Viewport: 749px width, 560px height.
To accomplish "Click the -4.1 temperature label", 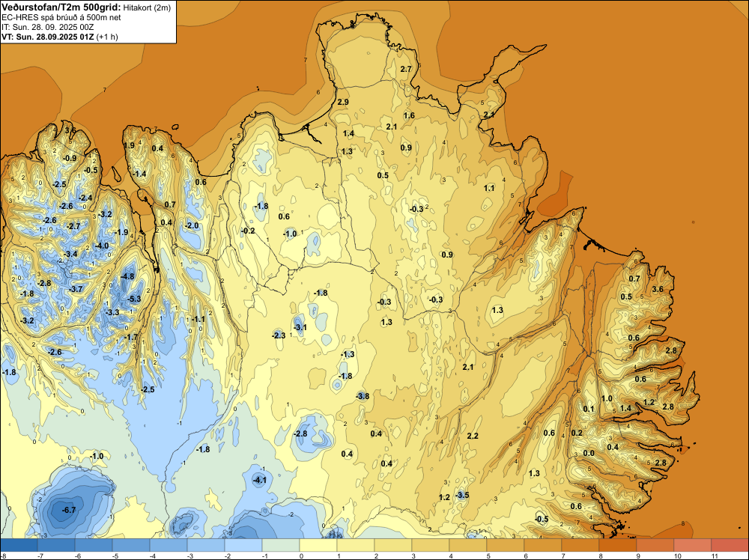I will click(259, 480).
